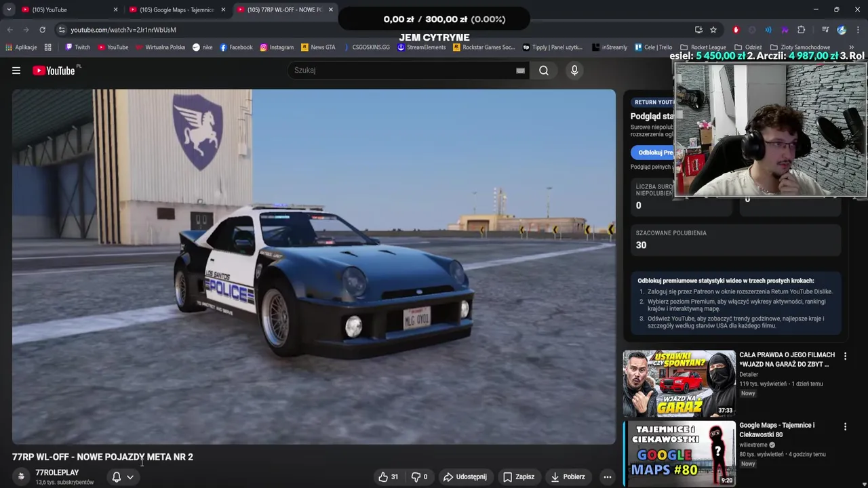
Task: Open the tab groups grid icon in bookmarks bar
Action: [x=48, y=47]
